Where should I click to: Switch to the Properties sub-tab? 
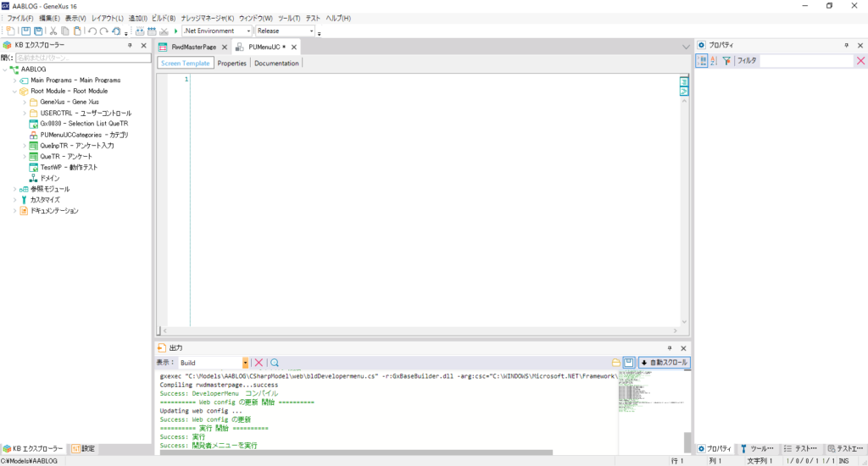231,63
